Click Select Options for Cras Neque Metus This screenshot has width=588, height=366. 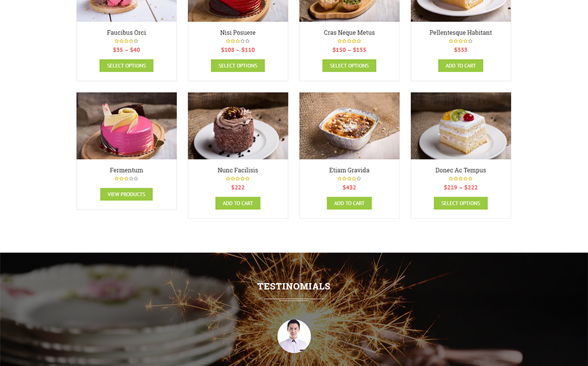point(349,66)
